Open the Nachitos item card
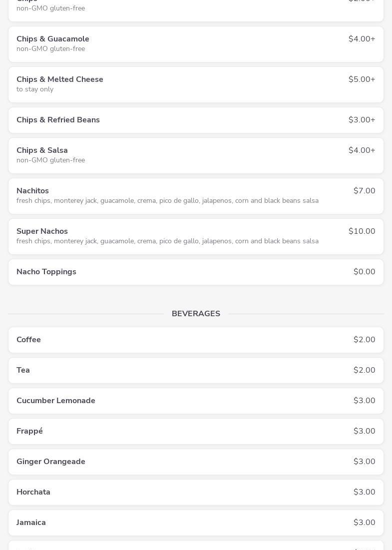This screenshot has height=550, width=392. tap(33, 191)
